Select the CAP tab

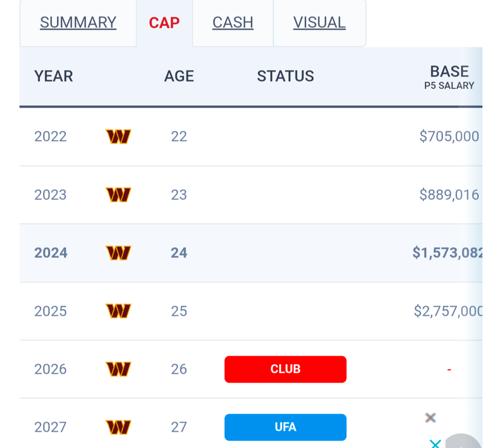click(164, 23)
